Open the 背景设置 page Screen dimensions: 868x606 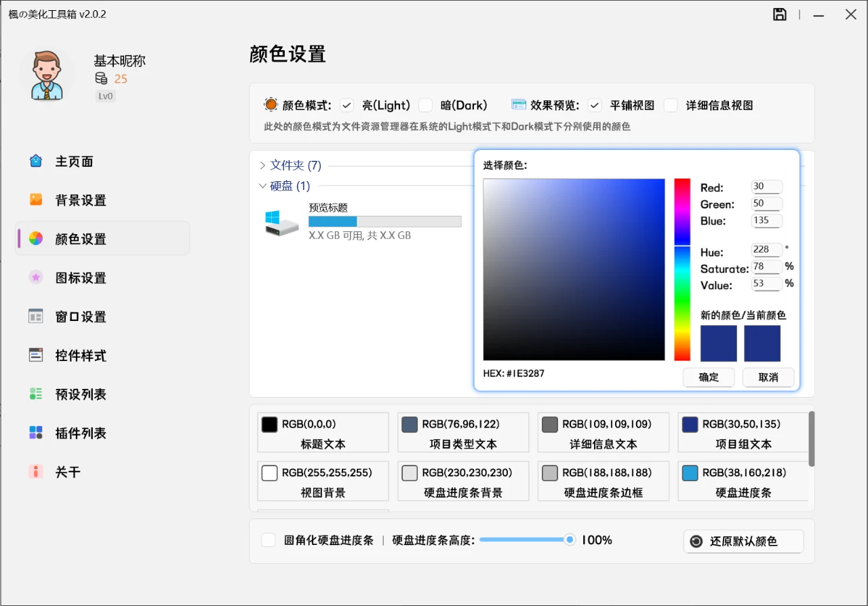pos(102,200)
